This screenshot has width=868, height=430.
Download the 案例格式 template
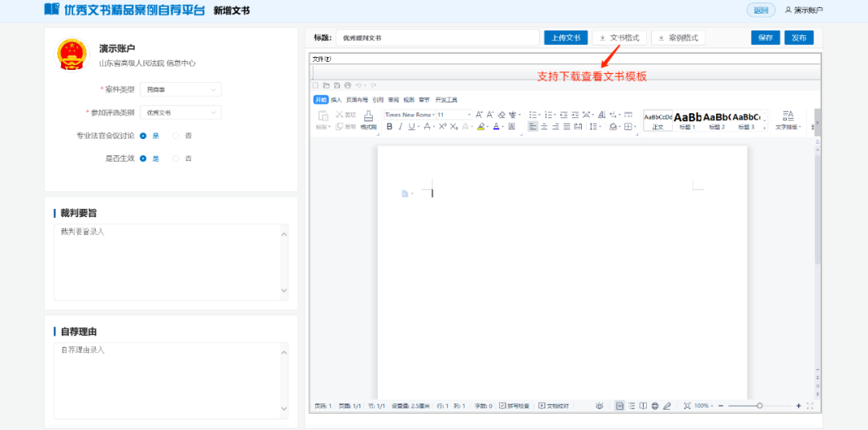click(x=678, y=38)
